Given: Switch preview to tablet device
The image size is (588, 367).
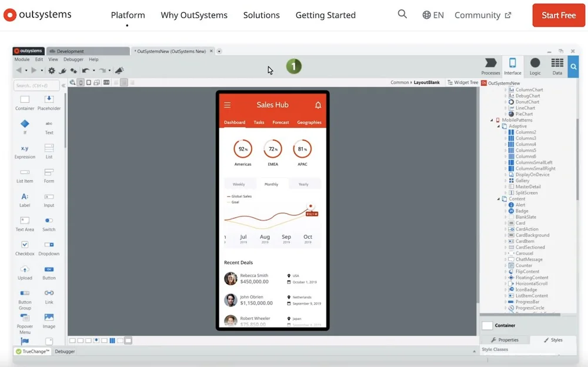Looking at the screenshot, I should point(89,82).
